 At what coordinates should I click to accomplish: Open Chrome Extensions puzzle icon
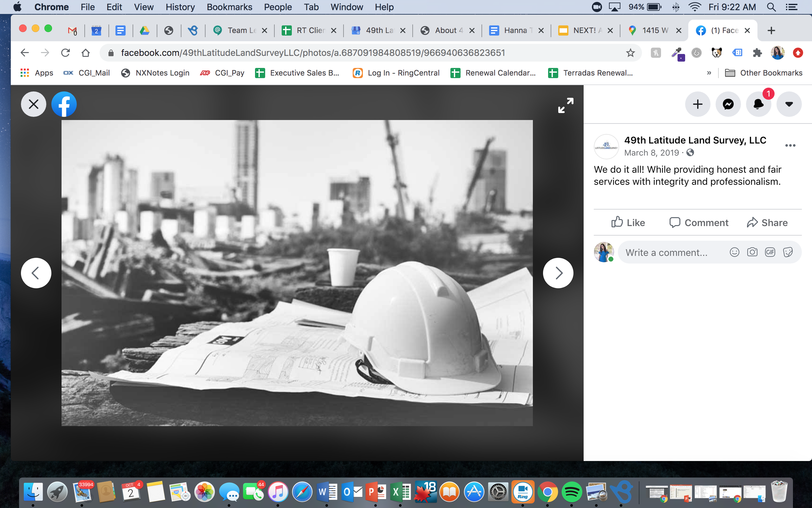pyautogui.click(x=757, y=53)
